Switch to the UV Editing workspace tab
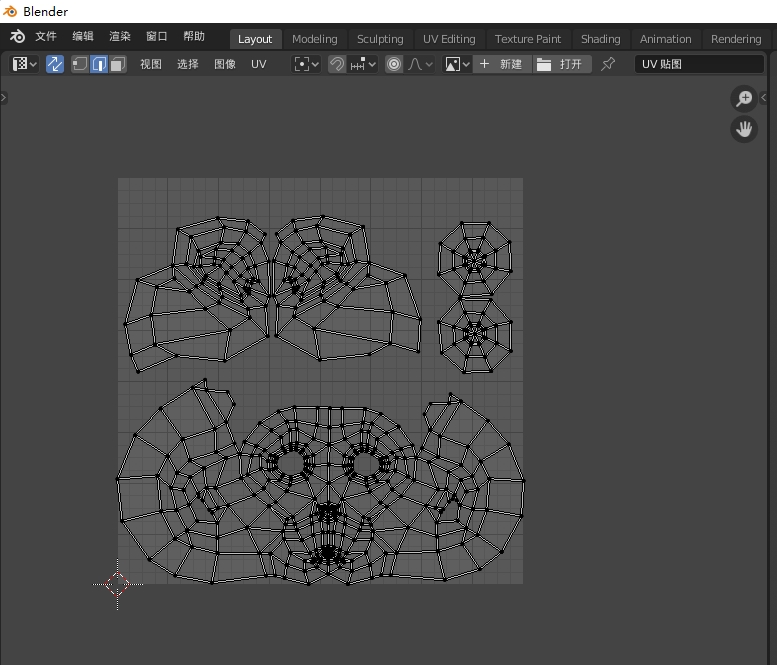Screen dimensions: 777x665 coord(449,39)
